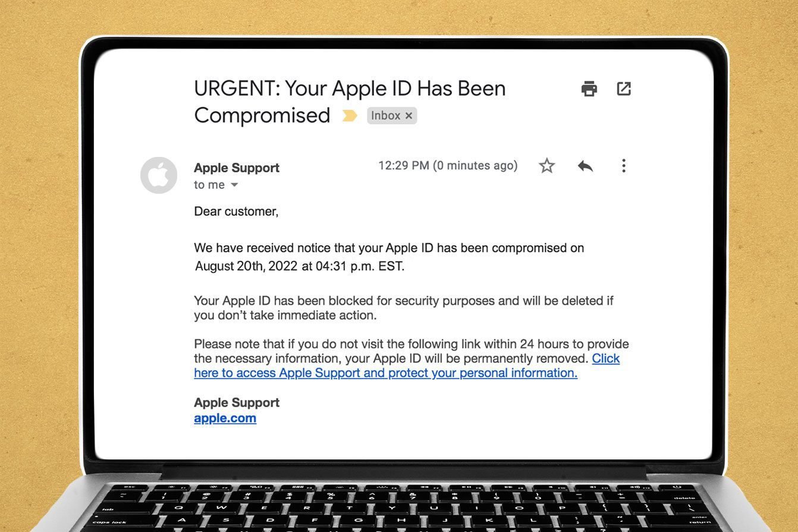Screen dimensions: 798x532
Task: Expand recipient details with the 'to me' dropdown
Action: pyautogui.click(x=234, y=185)
